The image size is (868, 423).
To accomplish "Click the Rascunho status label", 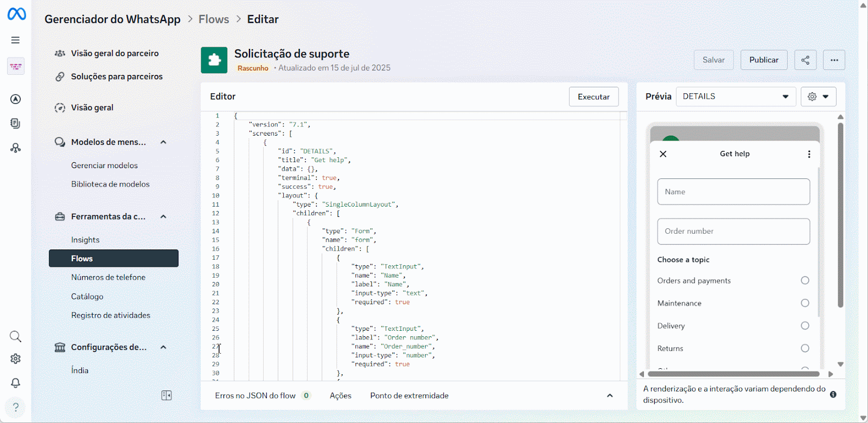I will click(x=253, y=68).
